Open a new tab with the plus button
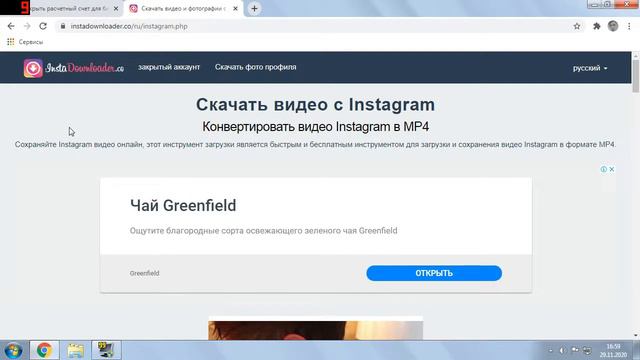Viewport: 640px width, 360px height. click(254, 8)
